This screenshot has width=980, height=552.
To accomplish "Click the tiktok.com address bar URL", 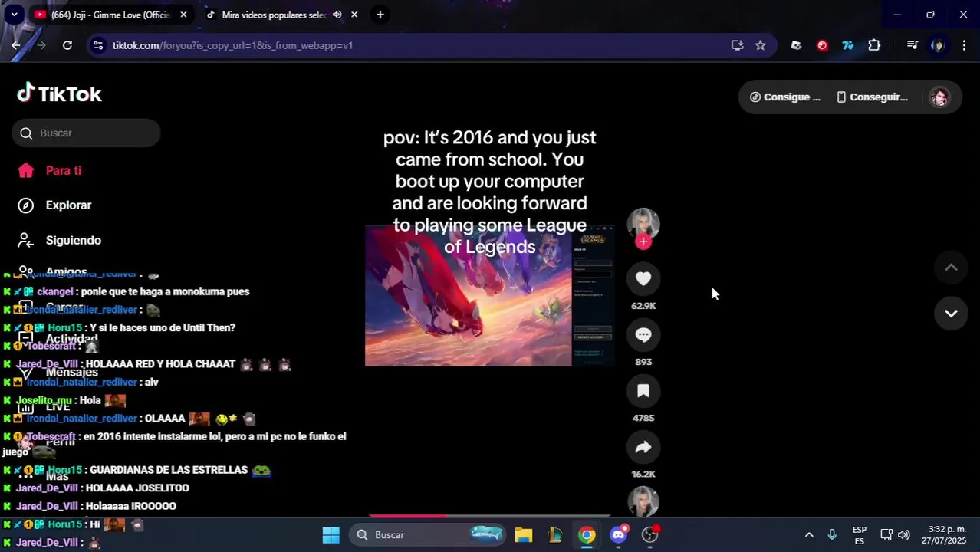I will click(232, 45).
